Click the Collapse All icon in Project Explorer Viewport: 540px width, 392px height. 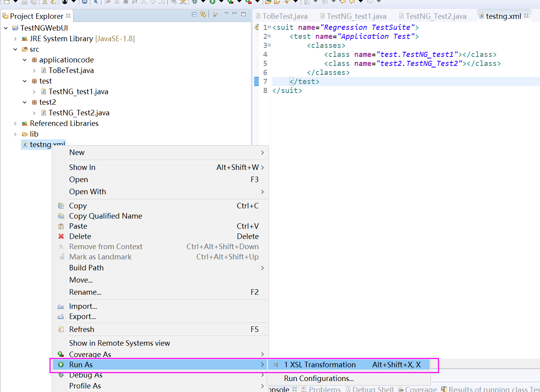tap(194, 14)
